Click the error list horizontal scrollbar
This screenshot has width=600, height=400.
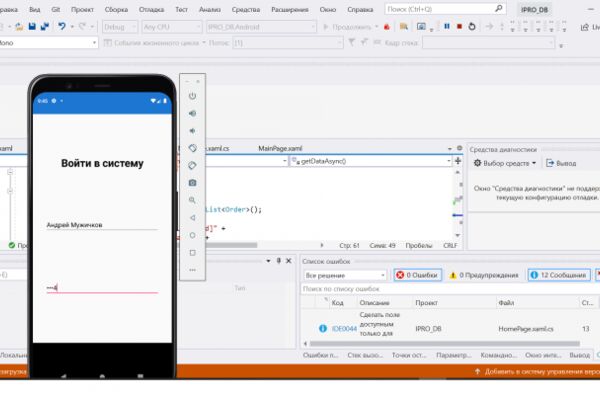click(445, 343)
